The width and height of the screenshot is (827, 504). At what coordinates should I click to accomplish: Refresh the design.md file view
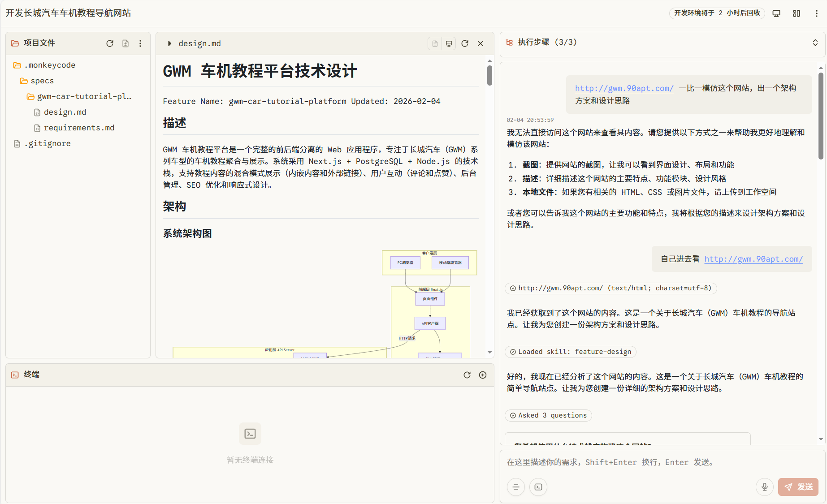pos(465,43)
